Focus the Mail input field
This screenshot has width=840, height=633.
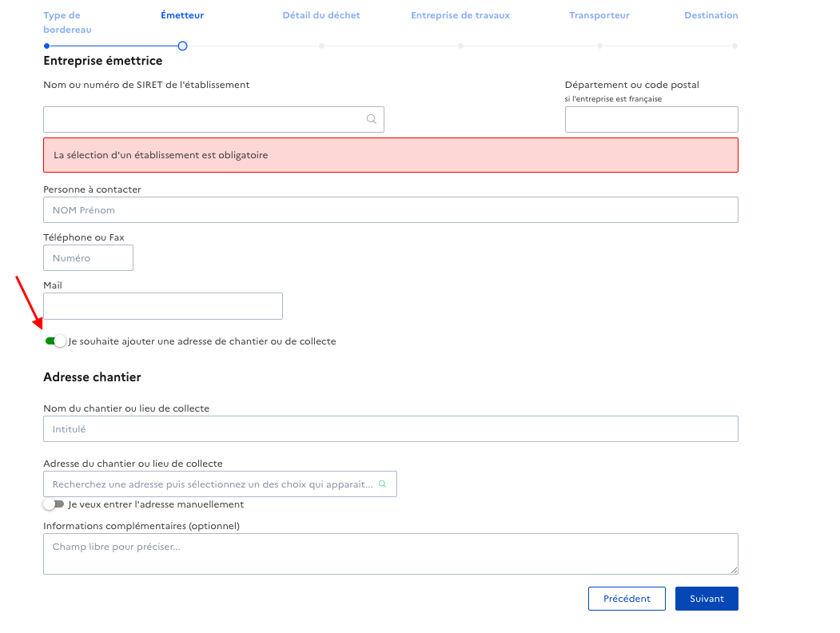pos(162,306)
